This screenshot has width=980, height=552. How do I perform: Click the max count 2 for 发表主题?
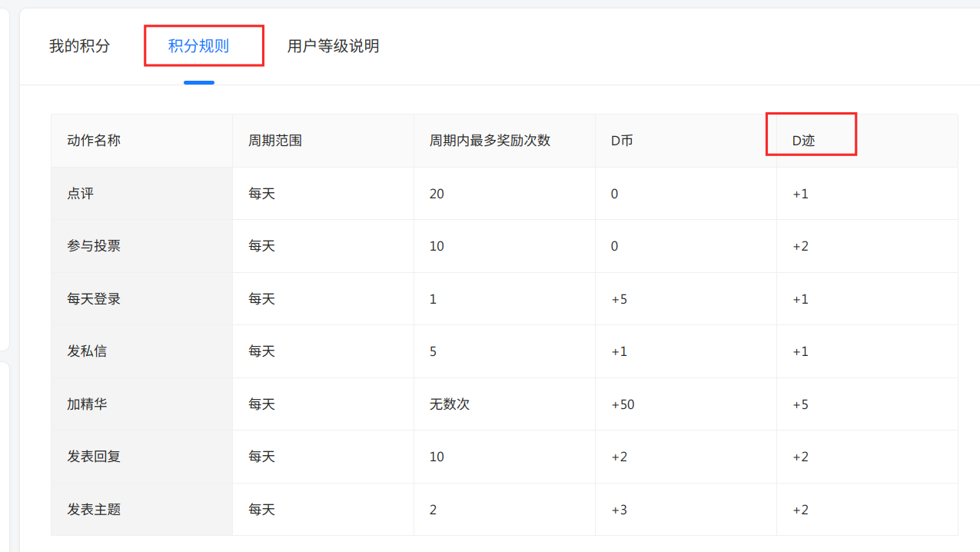click(434, 510)
